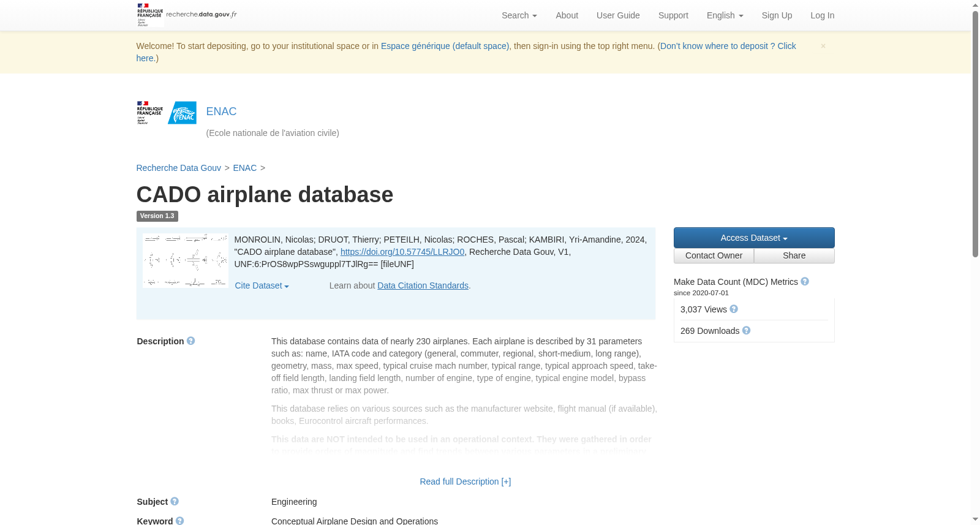
Task: Open the MDC Metrics help icon
Action: (805, 281)
